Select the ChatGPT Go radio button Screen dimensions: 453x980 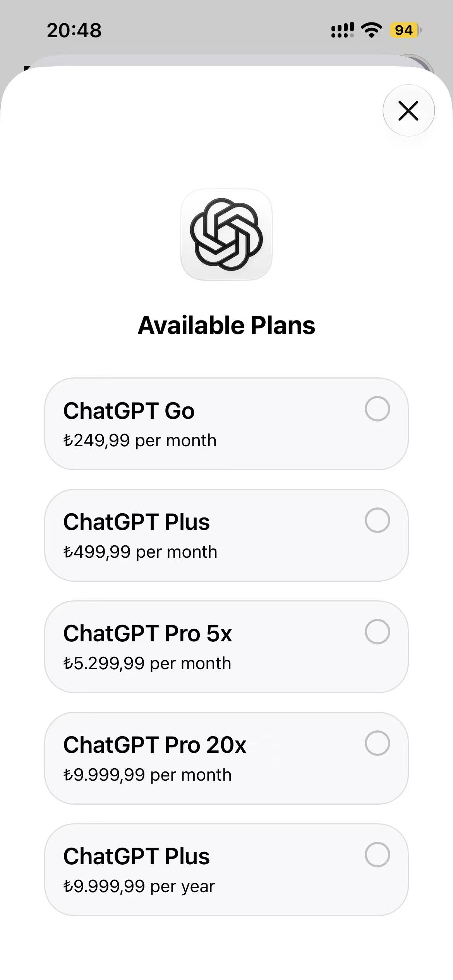tap(377, 408)
